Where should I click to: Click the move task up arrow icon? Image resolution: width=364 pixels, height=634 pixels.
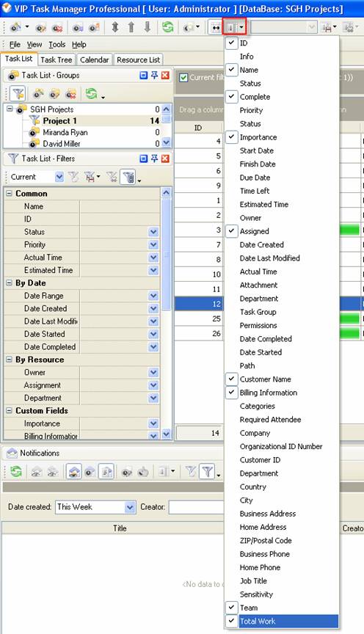131,27
